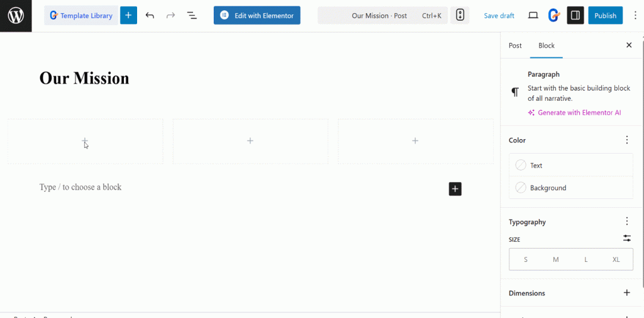Open Color panel options menu
The width and height of the screenshot is (644, 318).
627,140
